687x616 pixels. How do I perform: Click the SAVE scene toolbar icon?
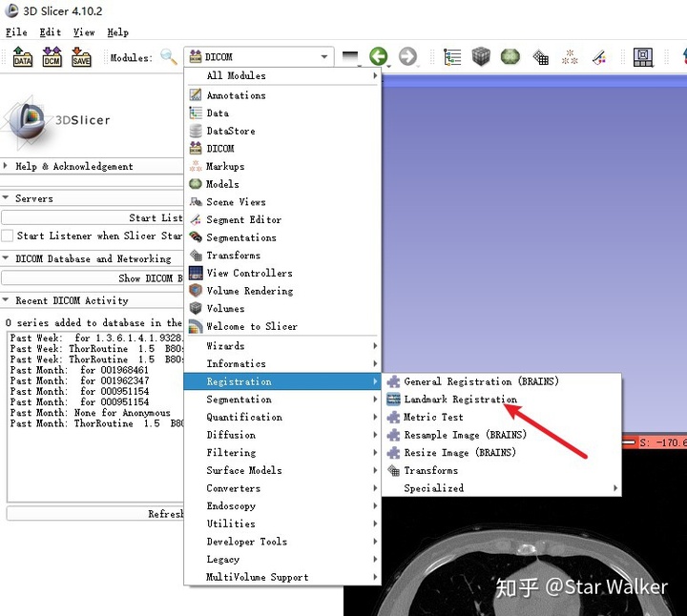81,57
